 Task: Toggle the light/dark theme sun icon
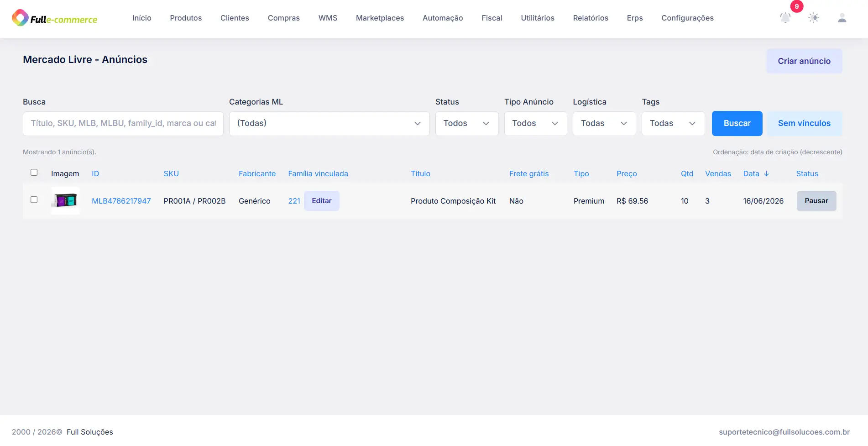click(x=814, y=18)
